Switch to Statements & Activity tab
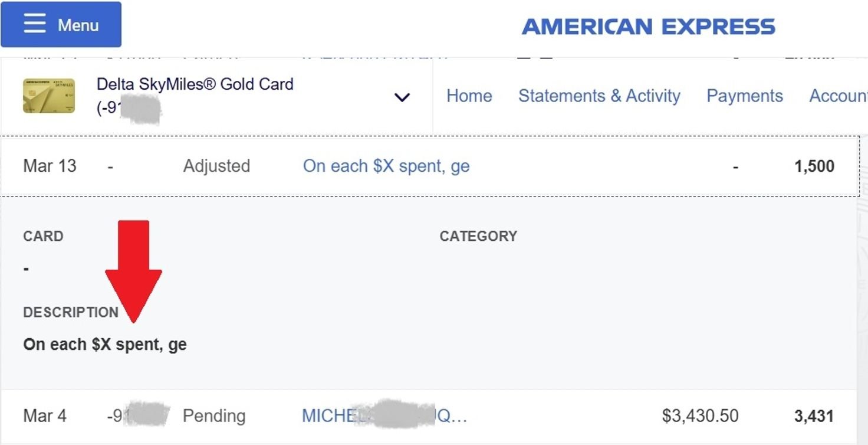The width and height of the screenshot is (868, 445). point(599,96)
